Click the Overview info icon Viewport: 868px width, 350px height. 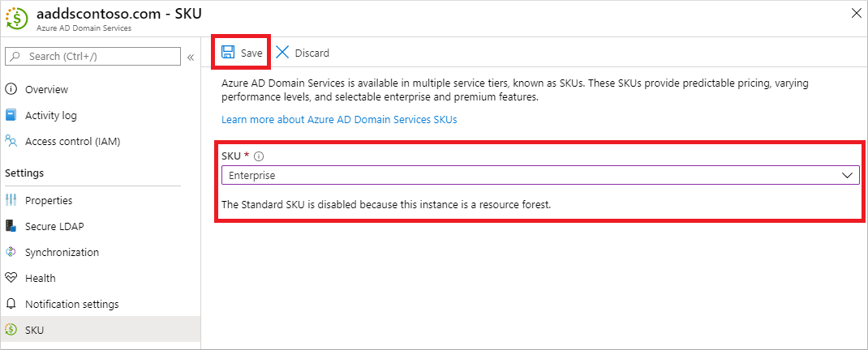tap(11, 89)
